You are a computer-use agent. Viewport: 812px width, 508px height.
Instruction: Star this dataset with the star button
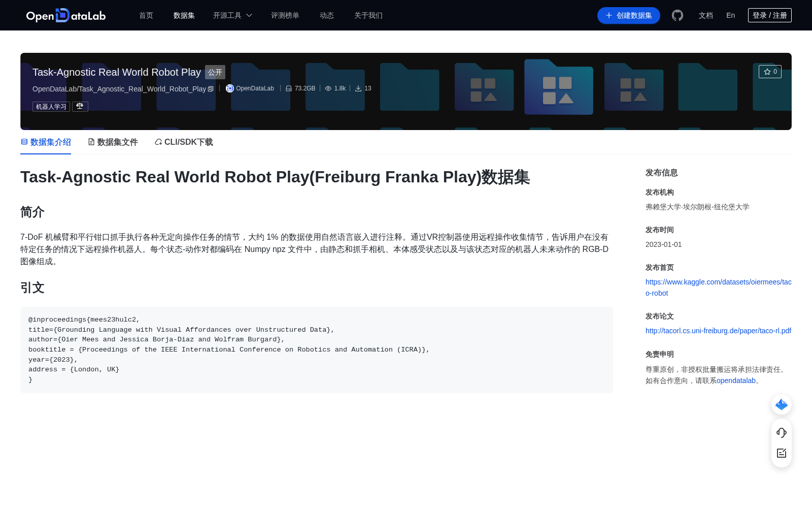(770, 72)
